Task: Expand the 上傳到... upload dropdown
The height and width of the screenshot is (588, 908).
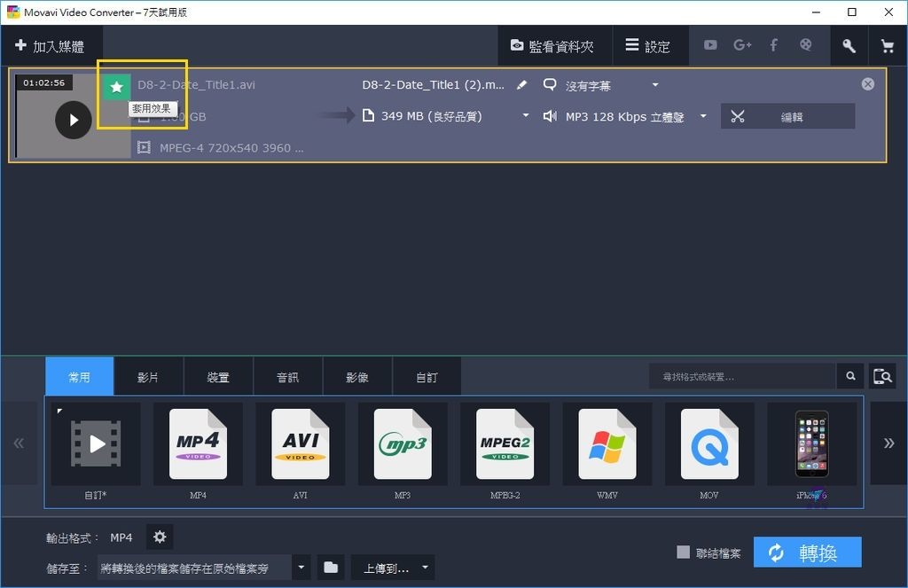Action: 393,568
